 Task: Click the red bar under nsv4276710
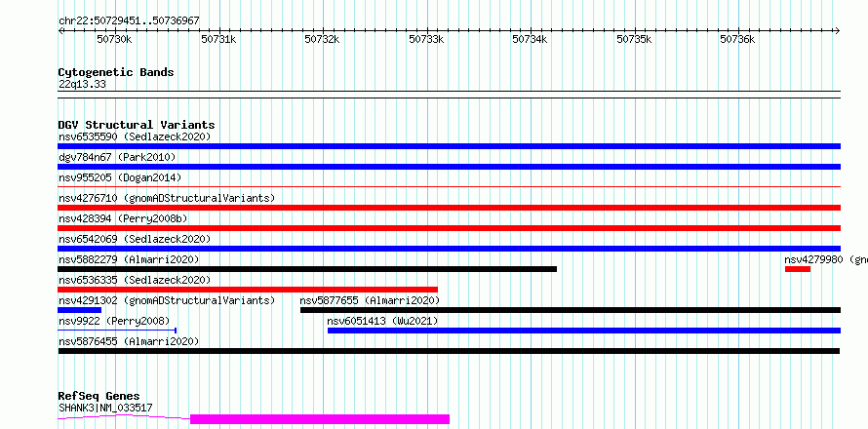(449, 208)
